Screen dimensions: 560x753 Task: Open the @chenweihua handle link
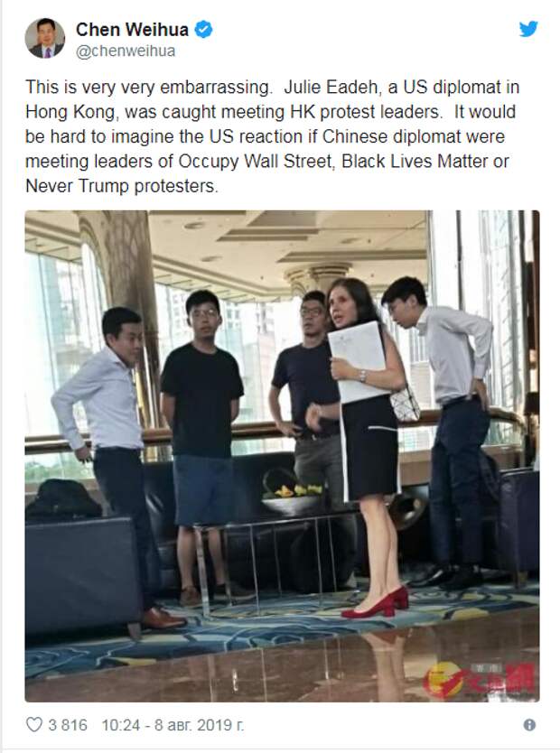(x=126, y=51)
